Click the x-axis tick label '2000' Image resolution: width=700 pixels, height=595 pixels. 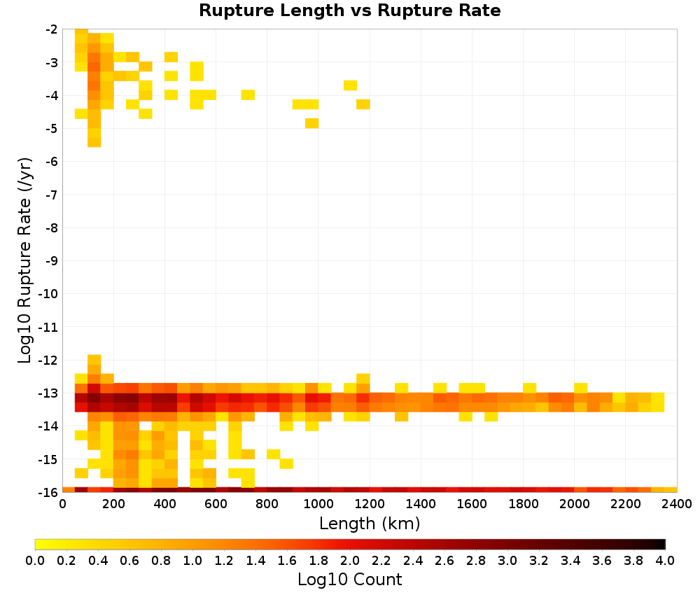tap(575, 504)
